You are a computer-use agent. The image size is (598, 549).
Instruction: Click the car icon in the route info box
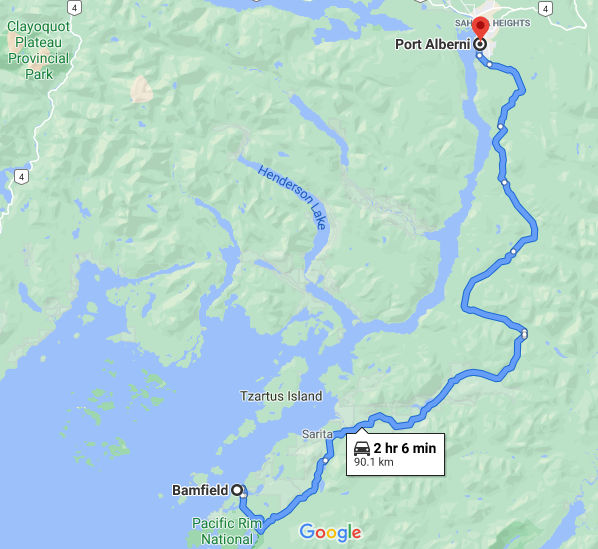click(362, 448)
